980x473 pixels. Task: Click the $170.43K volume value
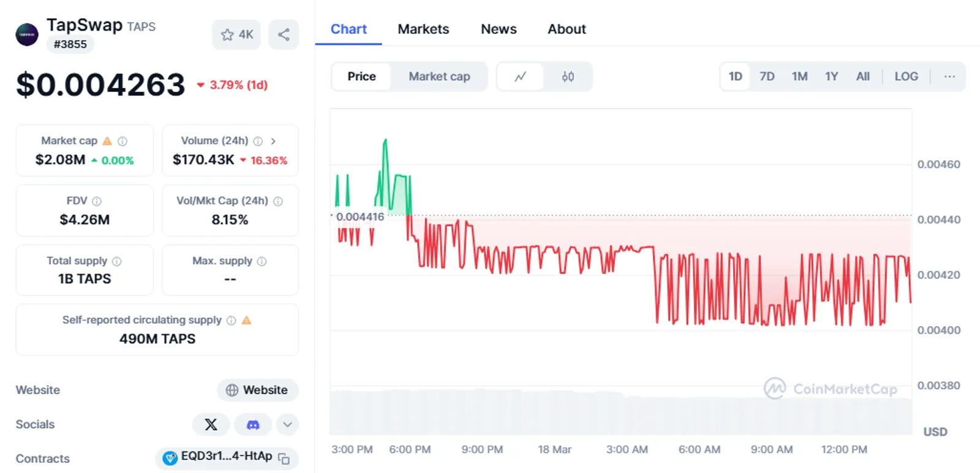pos(203,160)
